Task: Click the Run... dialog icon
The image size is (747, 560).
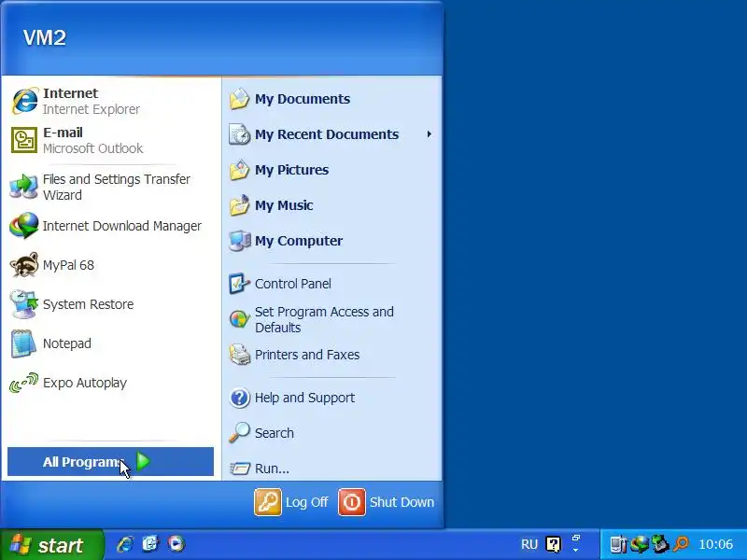Action: [239, 469]
